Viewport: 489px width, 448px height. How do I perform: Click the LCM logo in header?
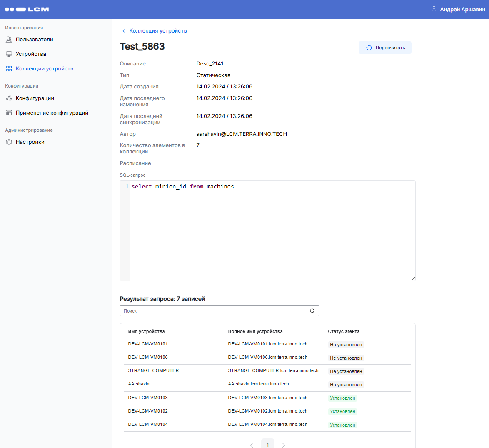point(27,9)
